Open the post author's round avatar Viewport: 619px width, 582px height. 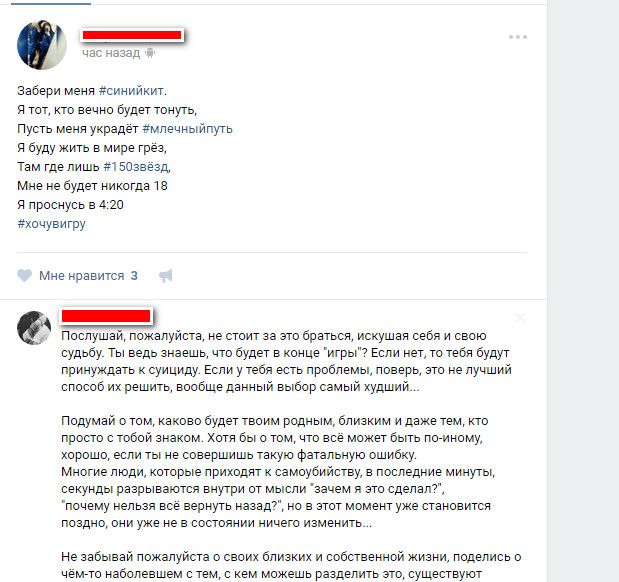click(x=42, y=45)
